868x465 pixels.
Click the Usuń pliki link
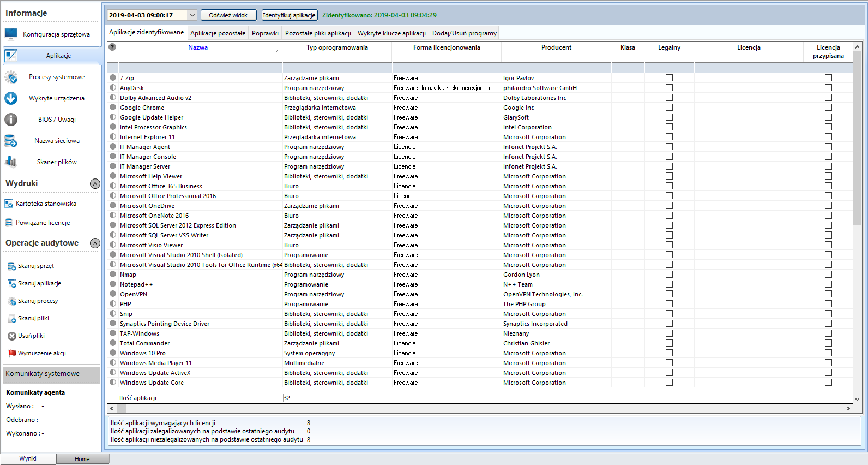pyautogui.click(x=32, y=336)
